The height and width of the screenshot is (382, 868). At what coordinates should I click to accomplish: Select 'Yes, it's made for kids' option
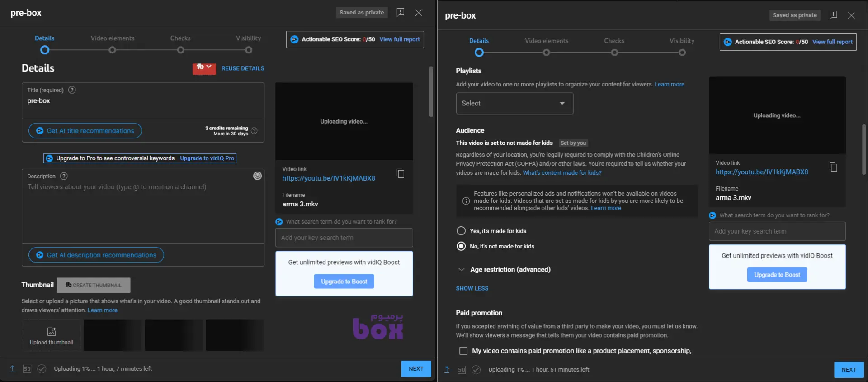point(461,231)
